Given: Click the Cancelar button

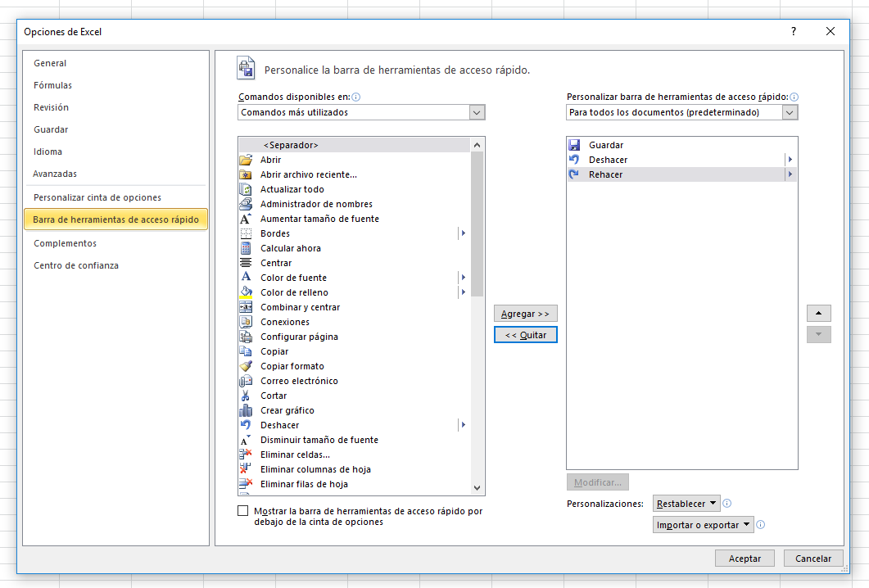Looking at the screenshot, I should [x=813, y=558].
